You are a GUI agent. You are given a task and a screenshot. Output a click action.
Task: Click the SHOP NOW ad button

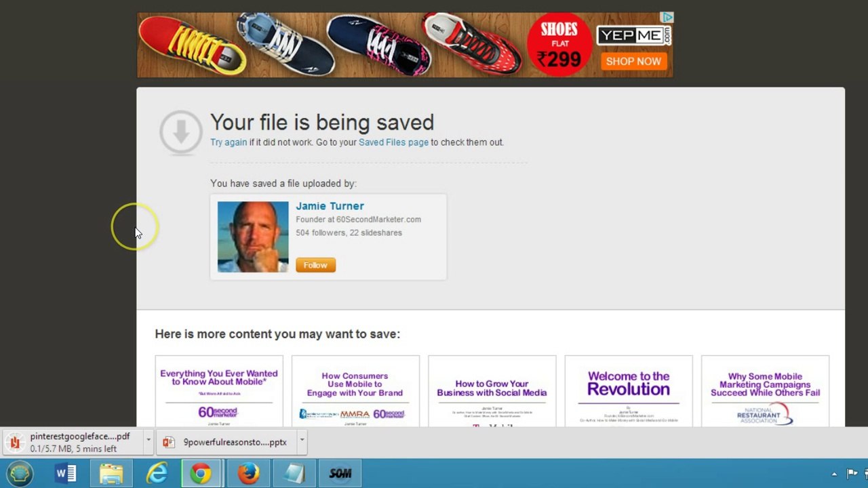click(633, 61)
